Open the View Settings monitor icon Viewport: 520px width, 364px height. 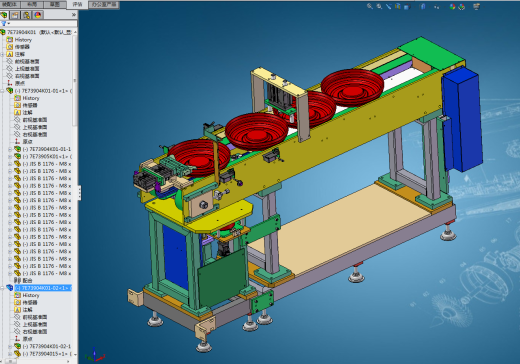[476, 6]
